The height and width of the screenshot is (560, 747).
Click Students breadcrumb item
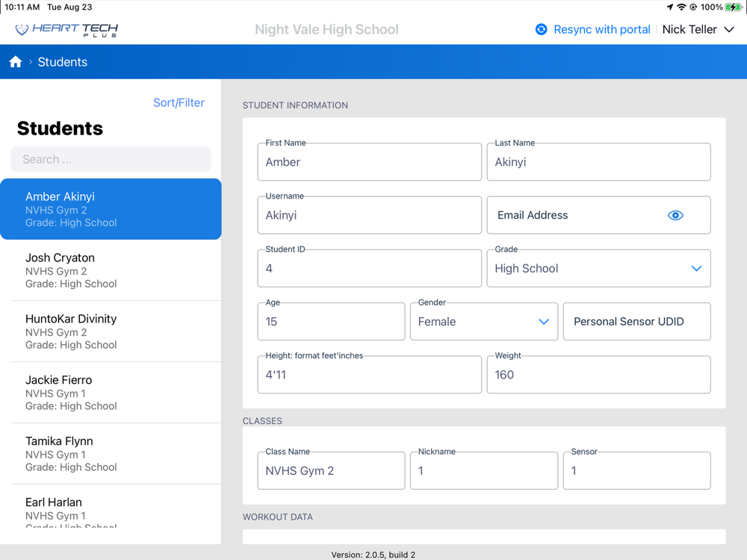(x=63, y=62)
